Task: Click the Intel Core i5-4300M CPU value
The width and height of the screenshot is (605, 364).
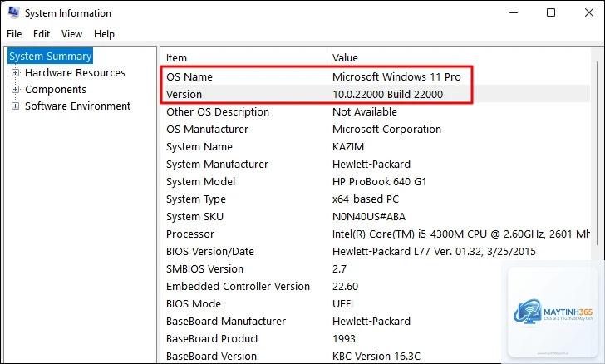Action: [x=461, y=234]
